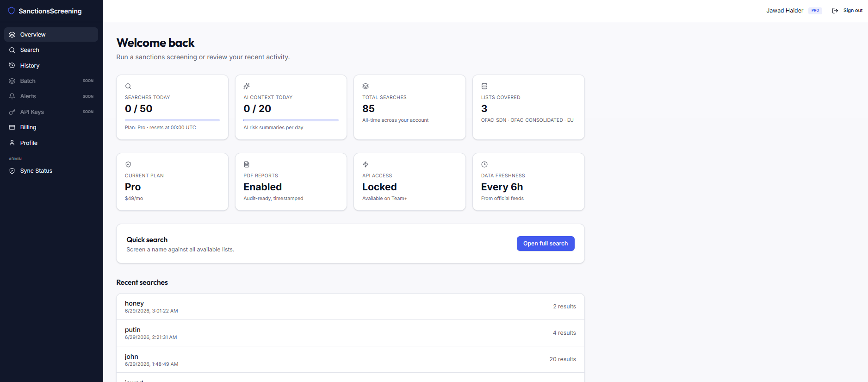The image size is (868, 382).
Task: Click the Open full search button
Action: coord(546,244)
